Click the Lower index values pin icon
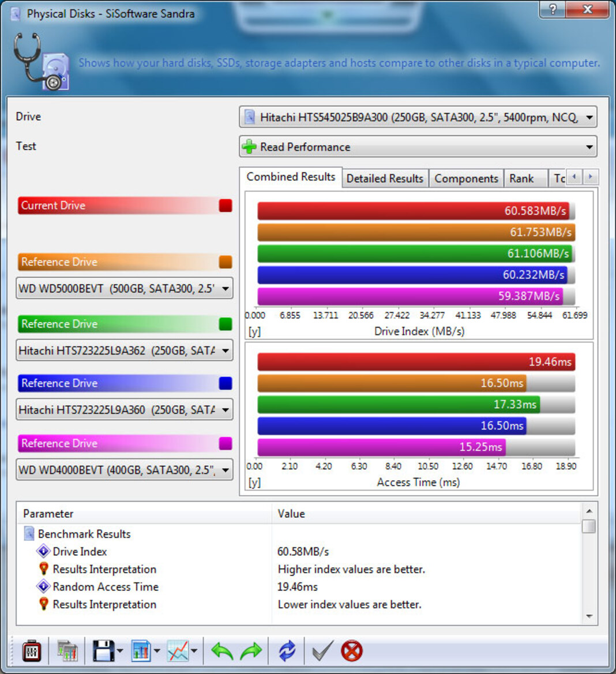This screenshot has width=616, height=674. [43, 604]
